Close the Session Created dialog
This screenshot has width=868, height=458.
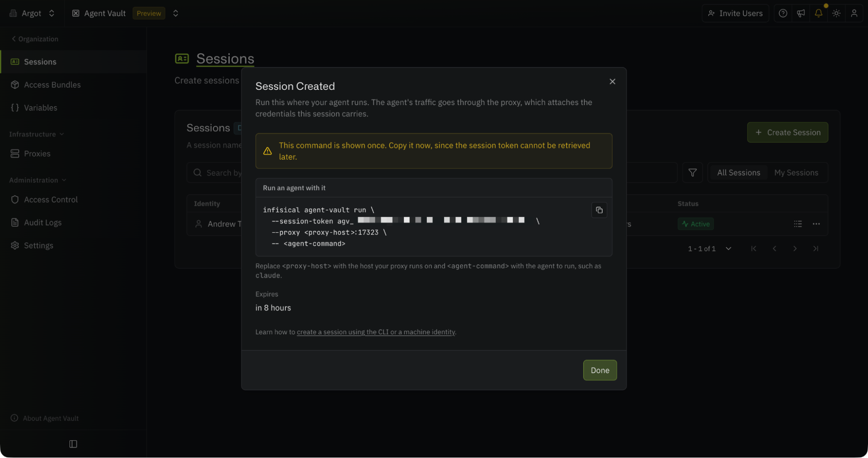612,82
